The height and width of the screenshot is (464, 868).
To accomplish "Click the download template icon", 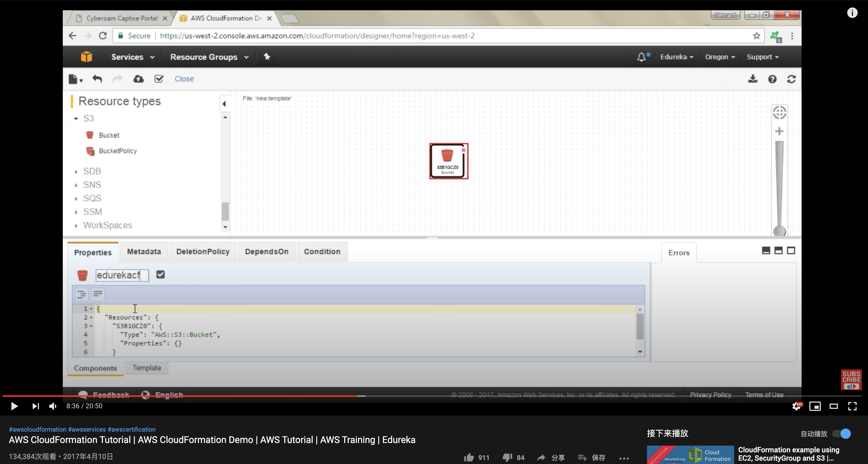I will click(x=752, y=79).
